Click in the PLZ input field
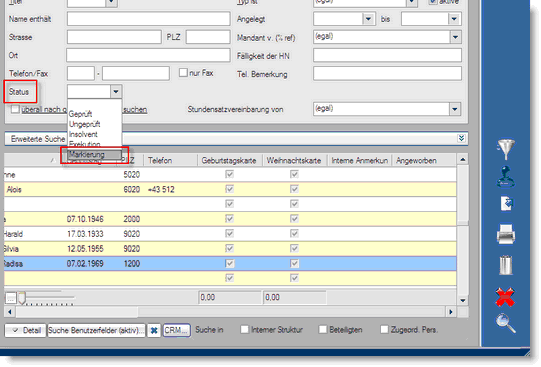 tap(208, 37)
